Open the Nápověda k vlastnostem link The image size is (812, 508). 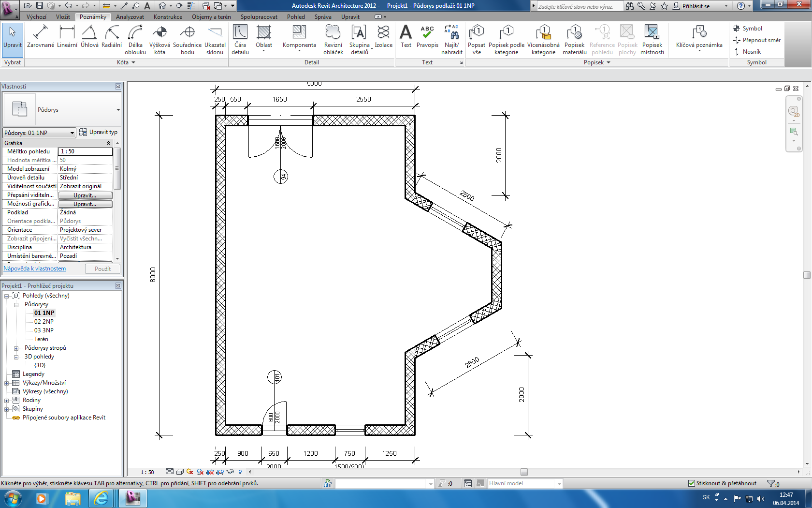point(35,269)
